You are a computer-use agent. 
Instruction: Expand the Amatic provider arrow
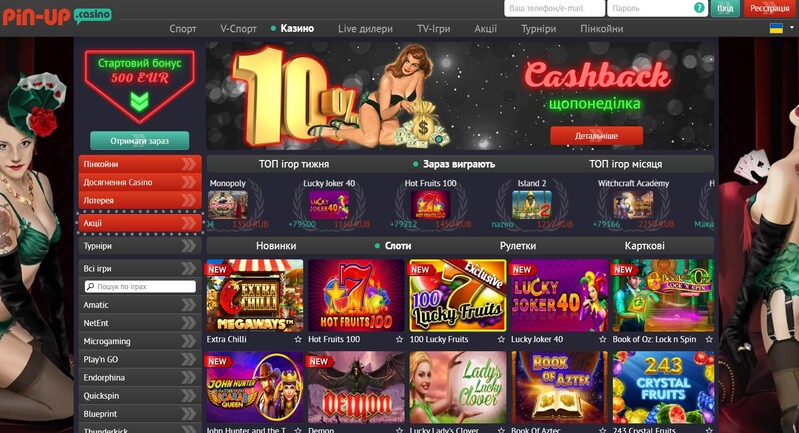pos(188,305)
